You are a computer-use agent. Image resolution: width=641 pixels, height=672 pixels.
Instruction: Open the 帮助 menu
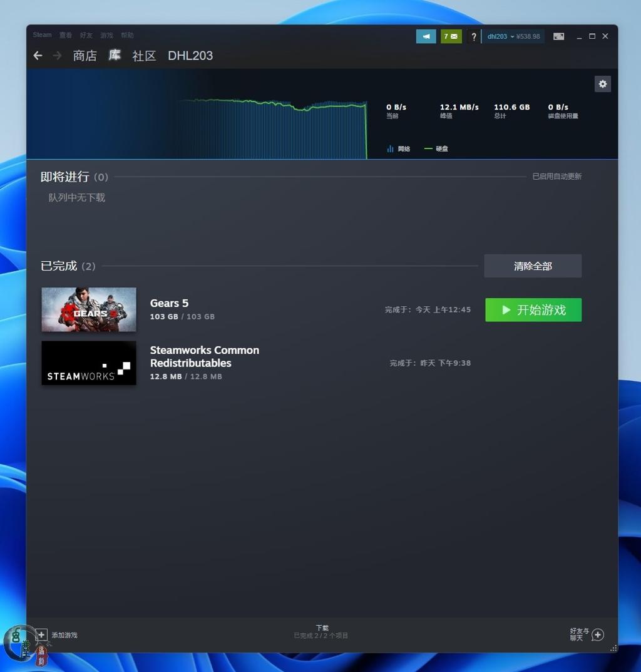(127, 35)
